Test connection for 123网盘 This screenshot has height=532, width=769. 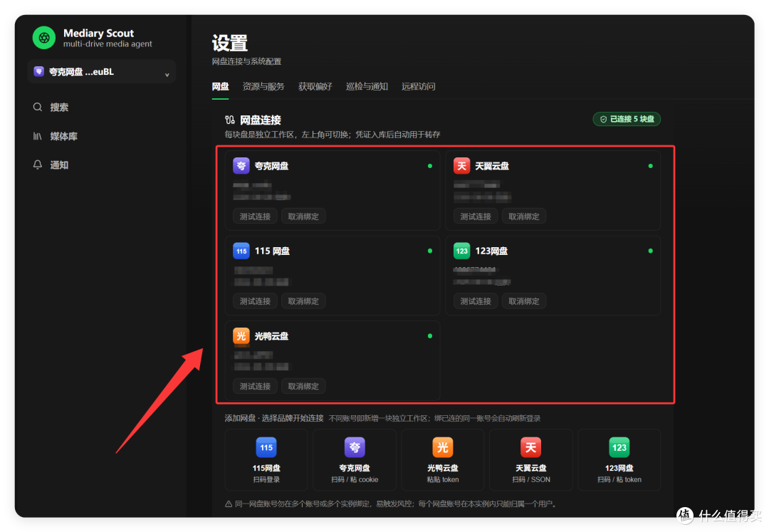pos(475,301)
